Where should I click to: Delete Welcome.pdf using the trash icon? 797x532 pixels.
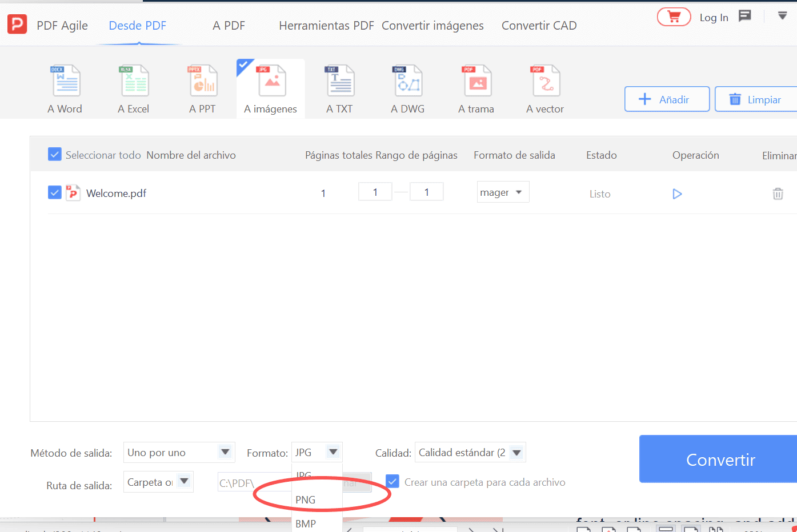tap(778, 194)
